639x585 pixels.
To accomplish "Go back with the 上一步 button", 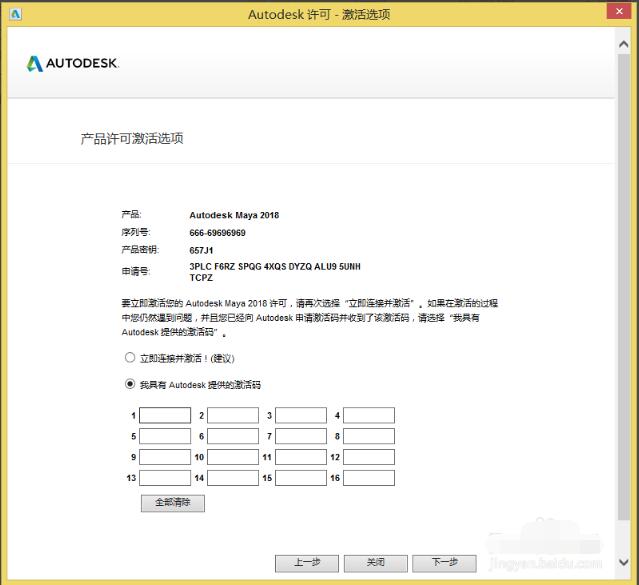I will 307,563.
